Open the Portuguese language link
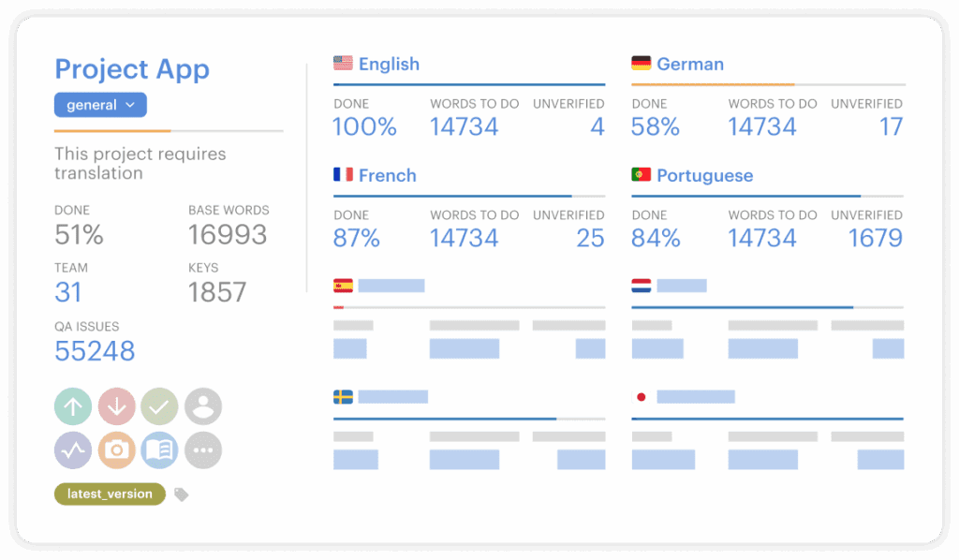 click(704, 175)
